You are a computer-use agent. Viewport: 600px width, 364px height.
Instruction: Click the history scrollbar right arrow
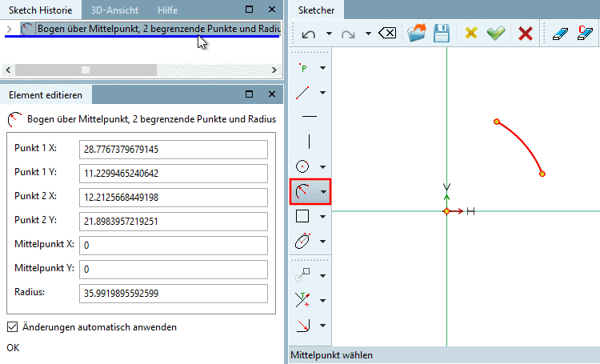click(x=274, y=70)
